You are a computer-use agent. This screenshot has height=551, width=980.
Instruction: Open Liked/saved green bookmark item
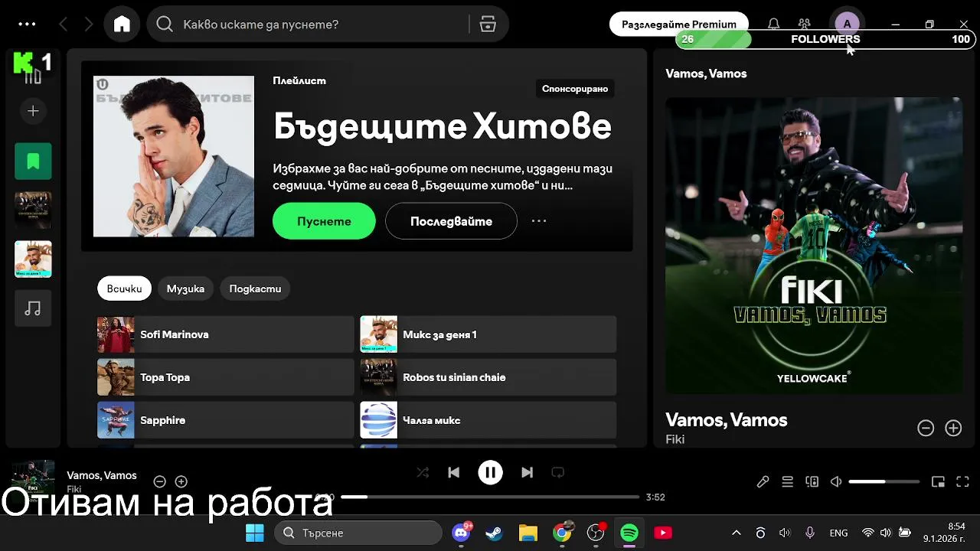[33, 161]
